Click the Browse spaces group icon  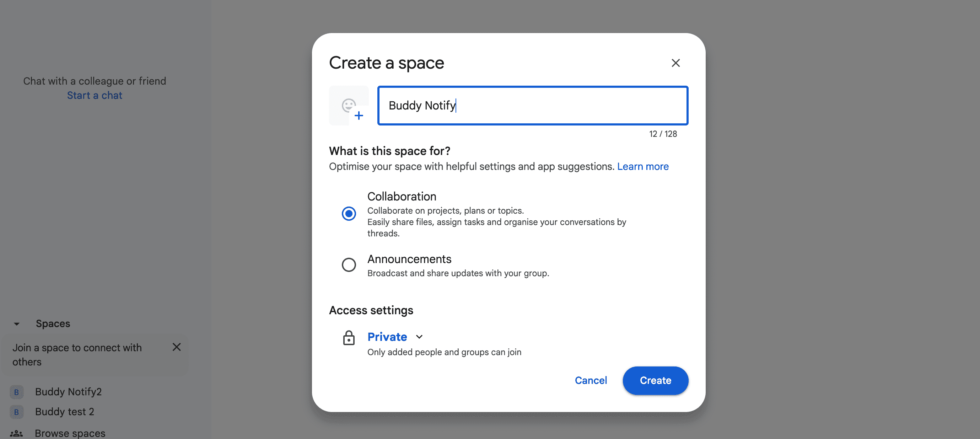coord(17,433)
